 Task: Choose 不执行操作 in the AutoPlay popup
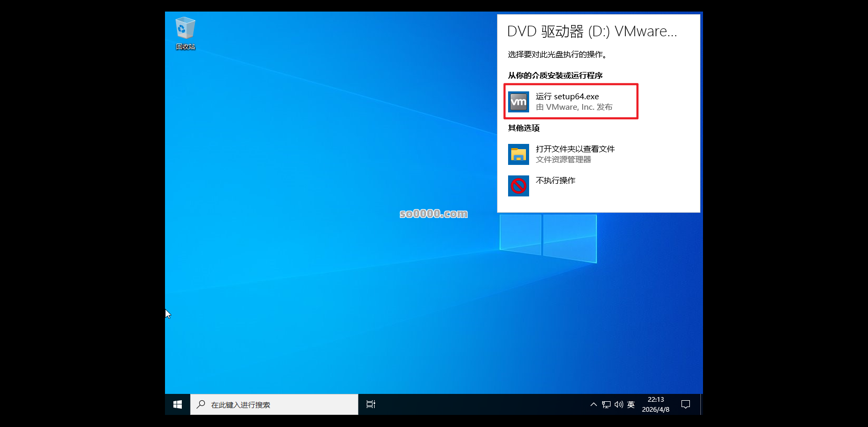555,181
